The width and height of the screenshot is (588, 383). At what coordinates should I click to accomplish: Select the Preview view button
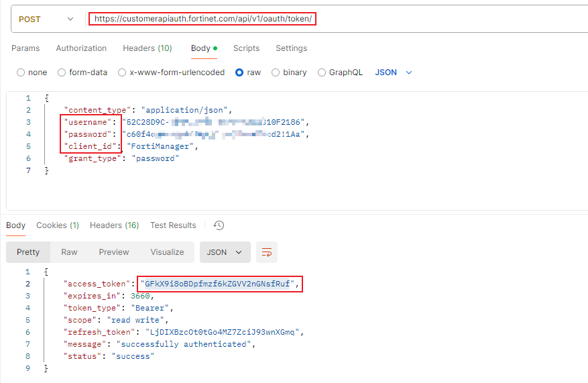click(114, 252)
